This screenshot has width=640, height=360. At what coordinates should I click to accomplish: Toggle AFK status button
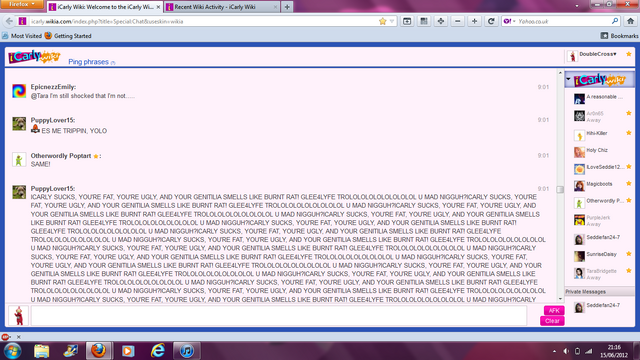coord(553,311)
